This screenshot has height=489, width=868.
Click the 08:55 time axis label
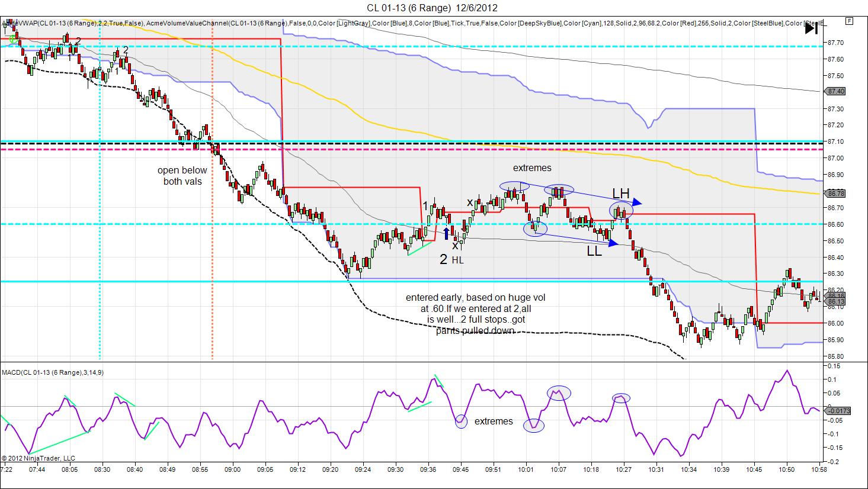pyautogui.click(x=200, y=469)
